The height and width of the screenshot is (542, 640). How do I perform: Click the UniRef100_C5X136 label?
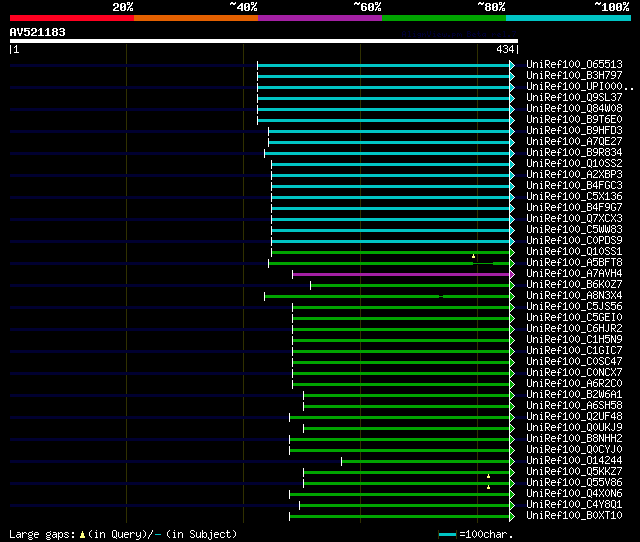[574, 197]
